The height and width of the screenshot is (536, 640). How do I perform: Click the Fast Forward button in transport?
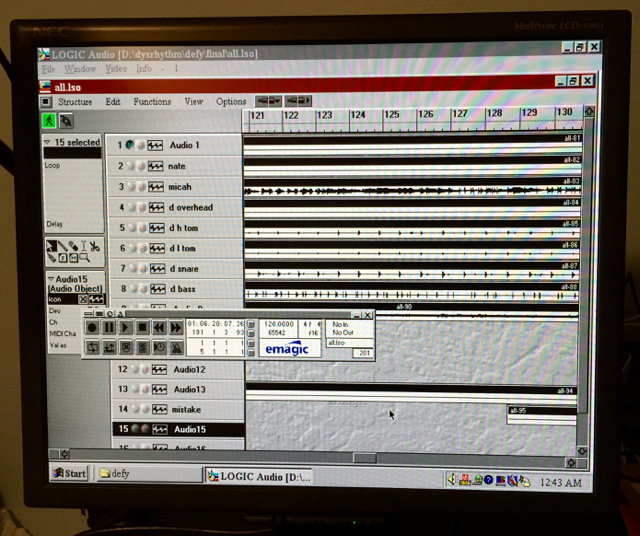176,327
